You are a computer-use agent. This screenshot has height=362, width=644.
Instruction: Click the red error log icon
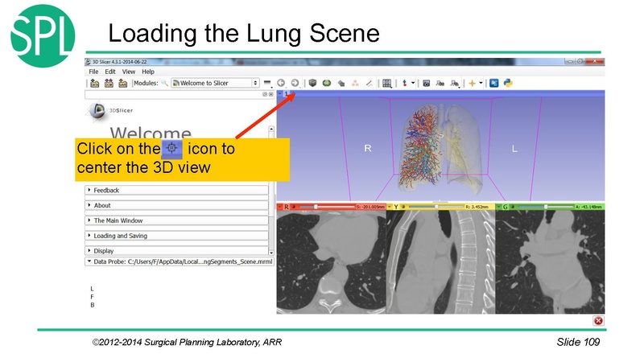(x=598, y=320)
